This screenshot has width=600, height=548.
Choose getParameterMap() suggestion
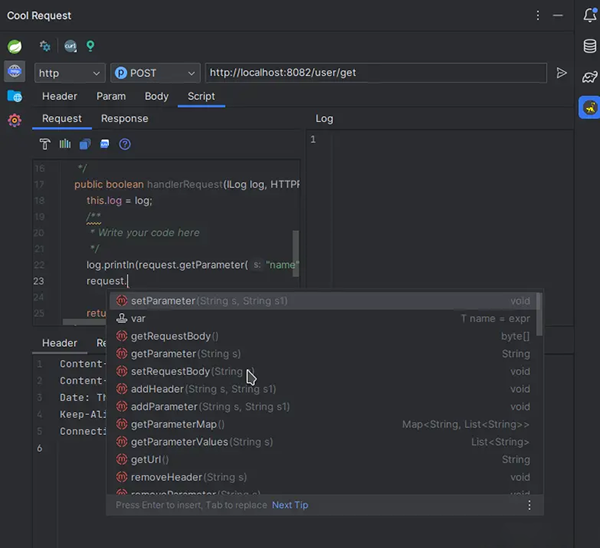[323, 424]
